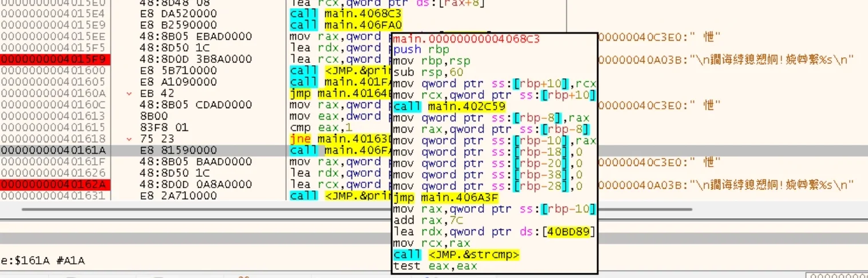868x278 pixels.
Task: Click jmp main.406A3F in the preview popup
Action: click(x=447, y=197)
